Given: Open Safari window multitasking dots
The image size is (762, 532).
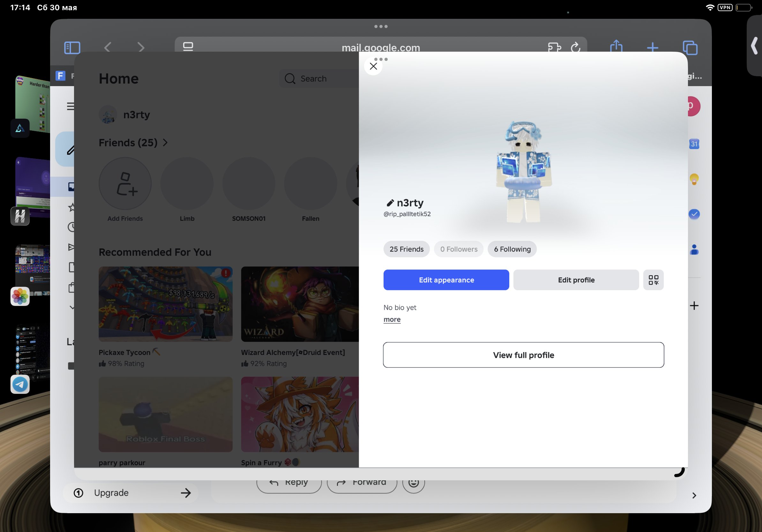Looking at the screenshot, I should point(381,26).
